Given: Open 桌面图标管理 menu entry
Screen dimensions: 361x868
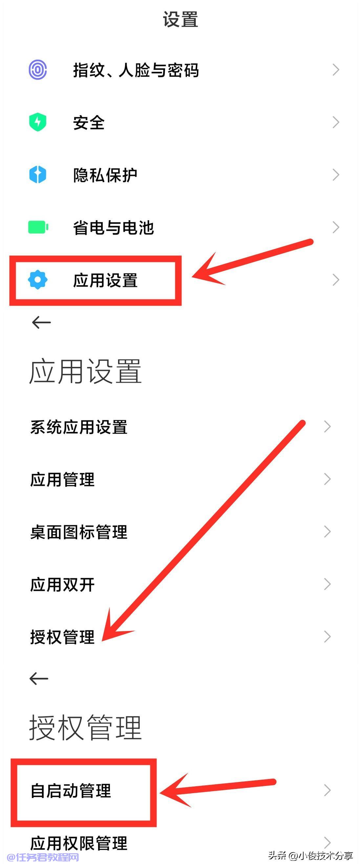Looking at the screenshot, I should click(x=180, y=532).
